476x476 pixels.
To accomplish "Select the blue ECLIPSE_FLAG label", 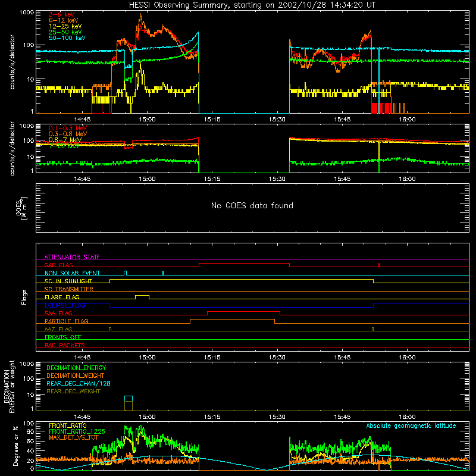I will (x=65, y=305).
